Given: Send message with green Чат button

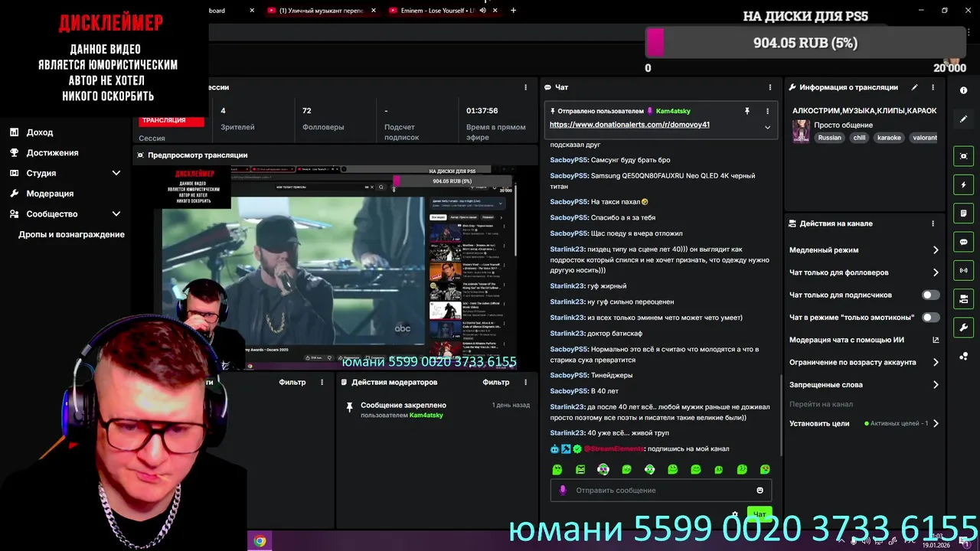Looking at the screenshot, I should tap(759, 514).
